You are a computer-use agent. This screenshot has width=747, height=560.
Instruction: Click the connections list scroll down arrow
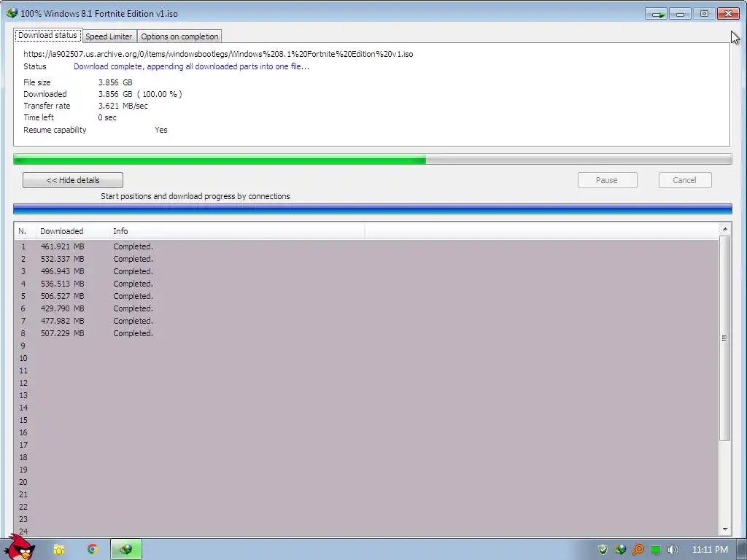pyautogui.click(x=724, y=529)
